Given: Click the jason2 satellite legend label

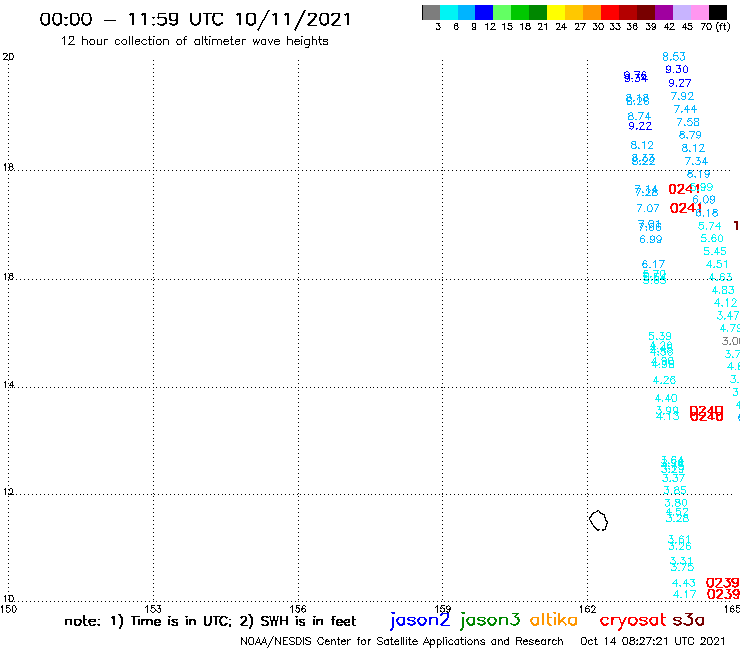Looking at the screenshot, I should pos(420,620).
